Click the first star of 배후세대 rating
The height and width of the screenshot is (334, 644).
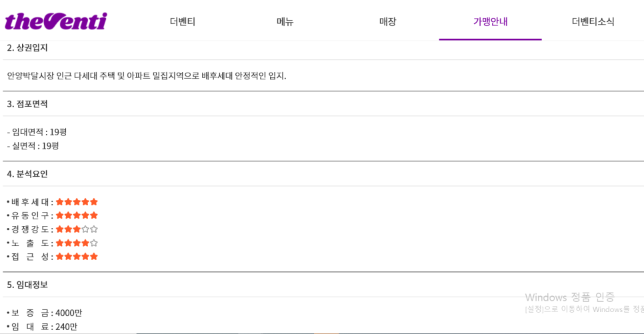pyautogui.click(x=59, y=202)
